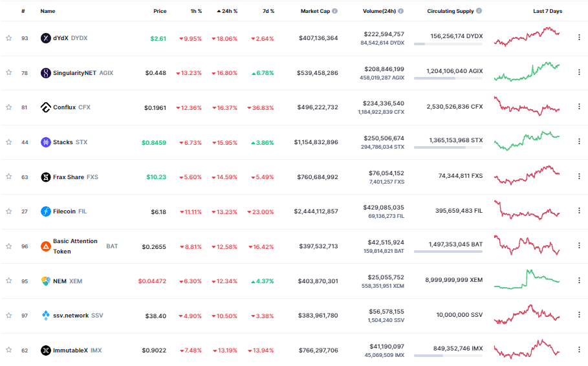Open more options menu for Frax Share
588x366 pixels.
pyautogui.click(x=579, y=176)
